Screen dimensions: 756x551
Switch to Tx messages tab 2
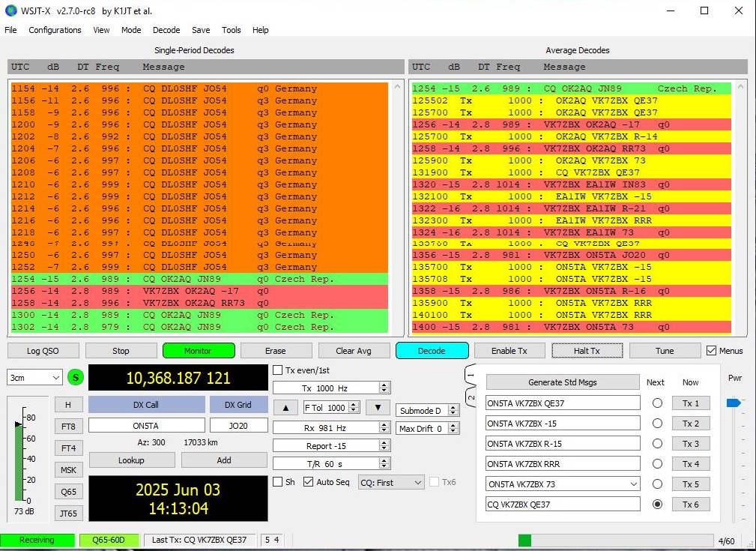(471, 397)
